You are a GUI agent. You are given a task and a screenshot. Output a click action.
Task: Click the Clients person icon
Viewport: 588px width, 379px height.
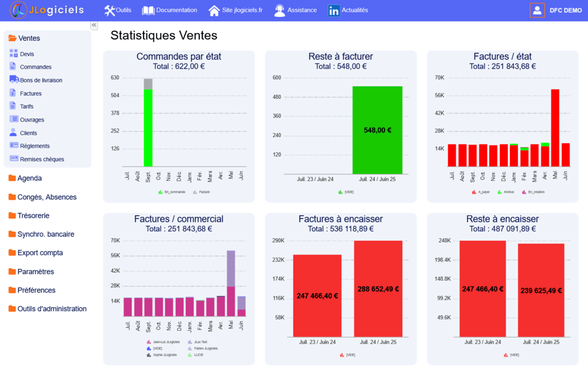tap(14, 132)
